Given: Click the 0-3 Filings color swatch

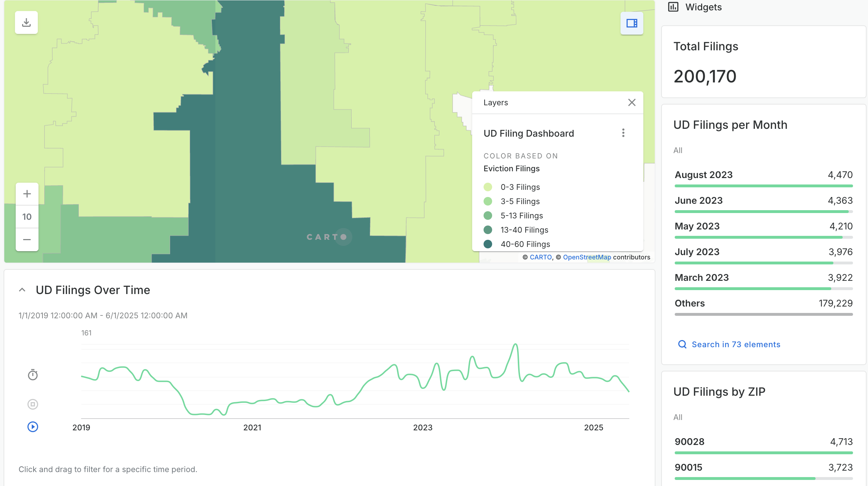Looking at the screenshot, I should pyautogui.click(x=488, y=187).
